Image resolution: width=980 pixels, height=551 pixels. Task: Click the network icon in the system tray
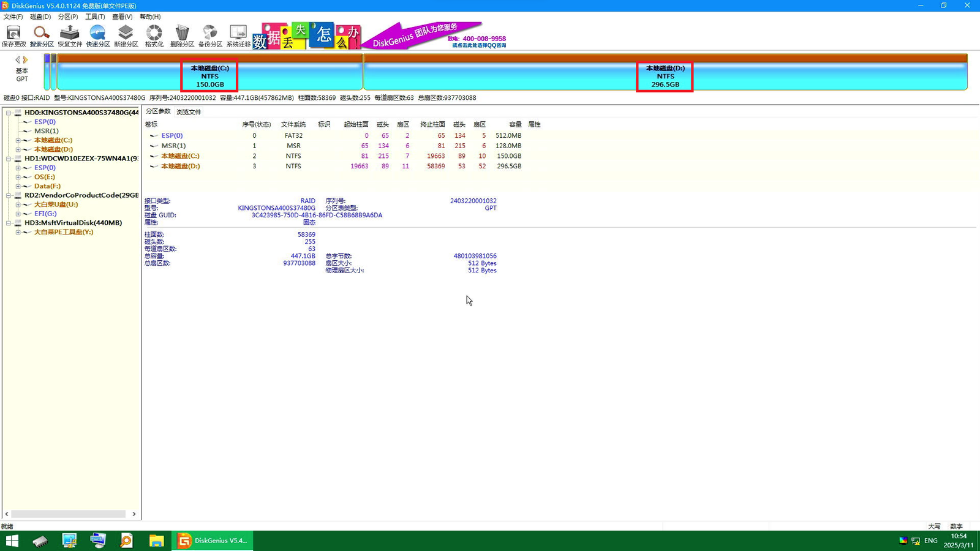click(916, 541)
